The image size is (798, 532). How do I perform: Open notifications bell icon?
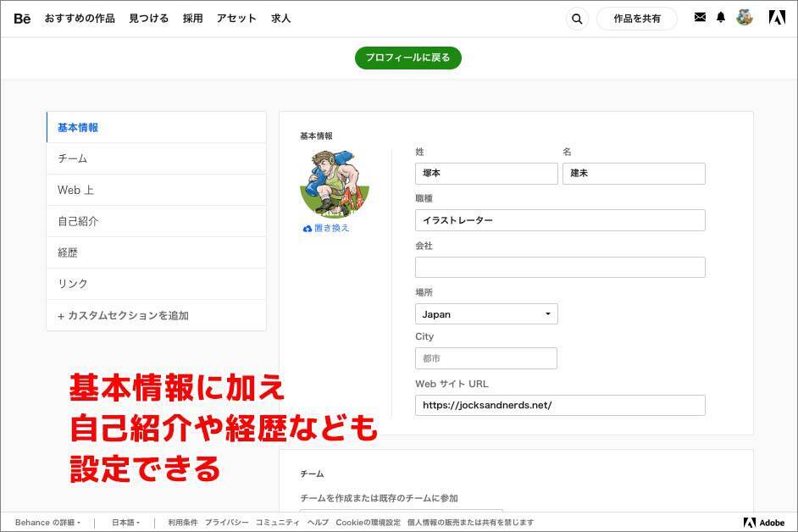(x=721, y=17)
